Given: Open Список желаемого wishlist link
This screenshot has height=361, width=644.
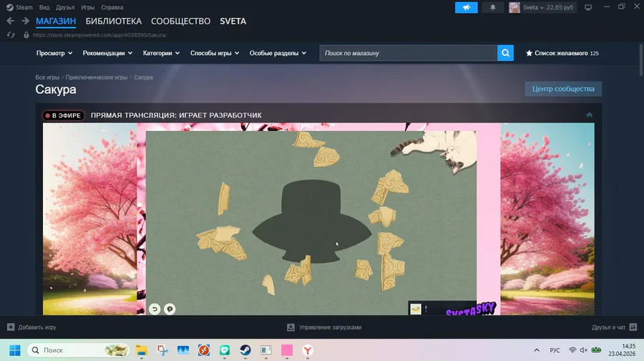Looking at the screenshot, I should (562, 53).
